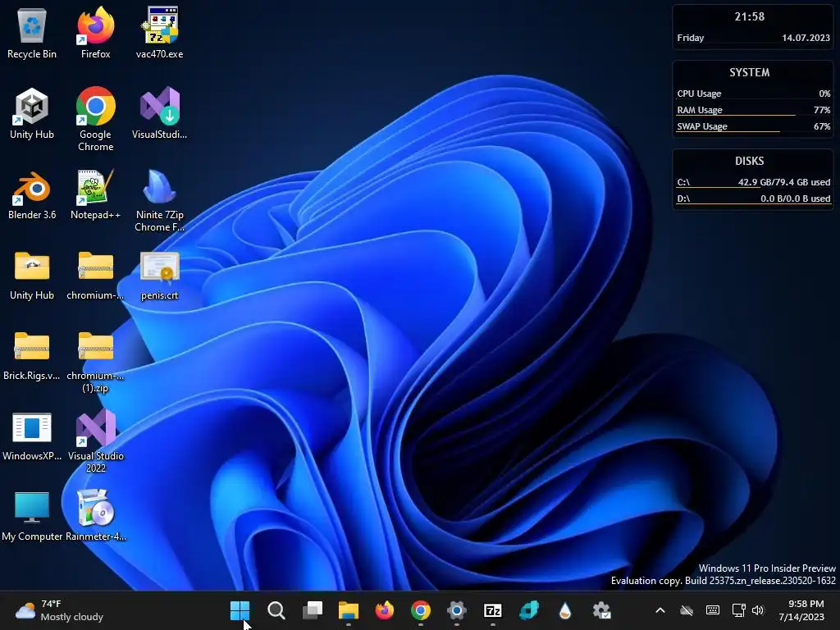Image resolution: width=840 pixels, height=630 pixels.
Task: Open Task View on the taskbar
Action: [313, 610]
